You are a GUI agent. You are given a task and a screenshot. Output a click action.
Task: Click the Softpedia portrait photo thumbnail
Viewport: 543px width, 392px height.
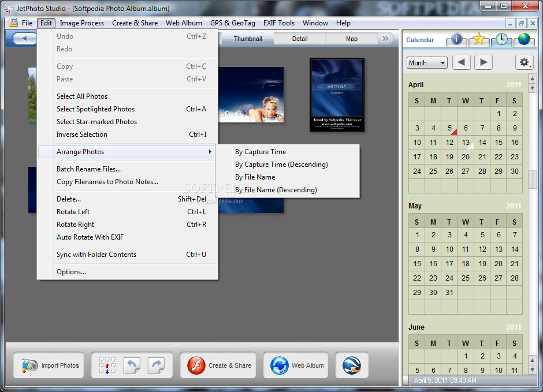337,95
